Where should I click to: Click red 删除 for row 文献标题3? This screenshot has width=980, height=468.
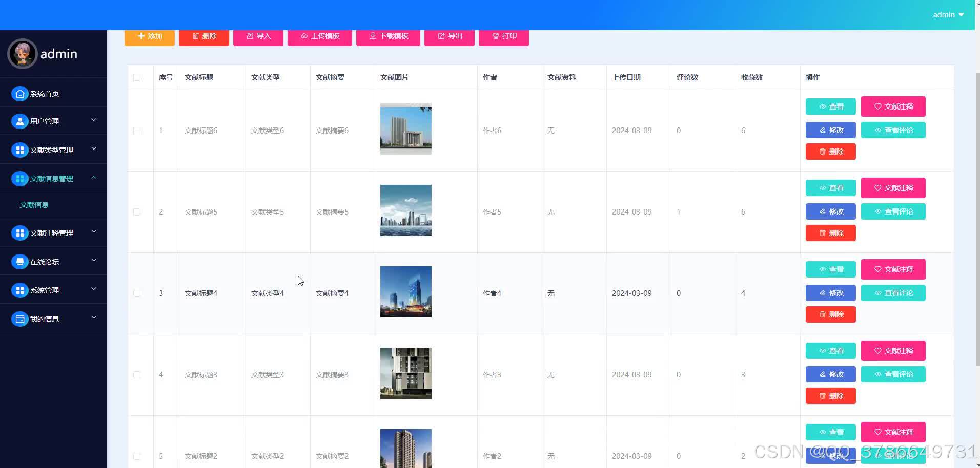click(x=831, y=396)
